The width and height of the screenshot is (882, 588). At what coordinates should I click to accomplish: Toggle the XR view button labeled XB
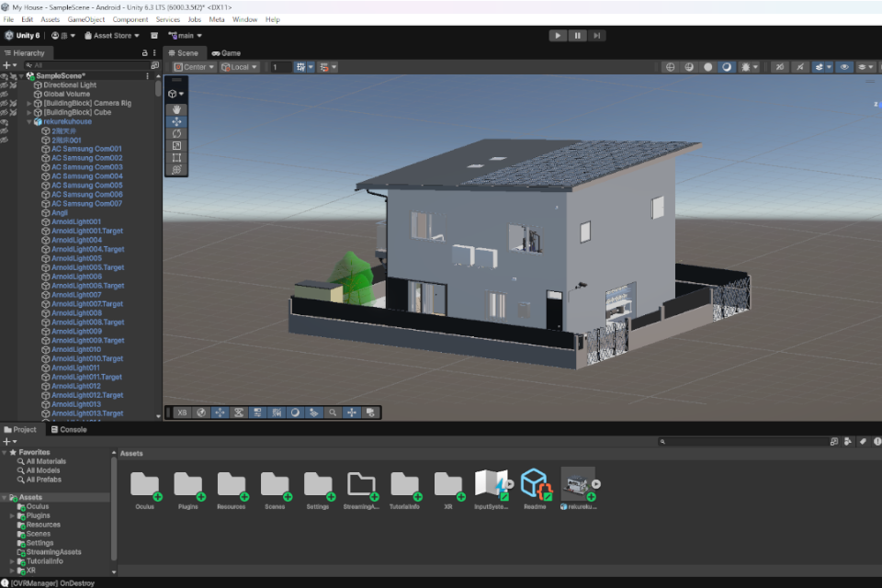coord(181,413)
